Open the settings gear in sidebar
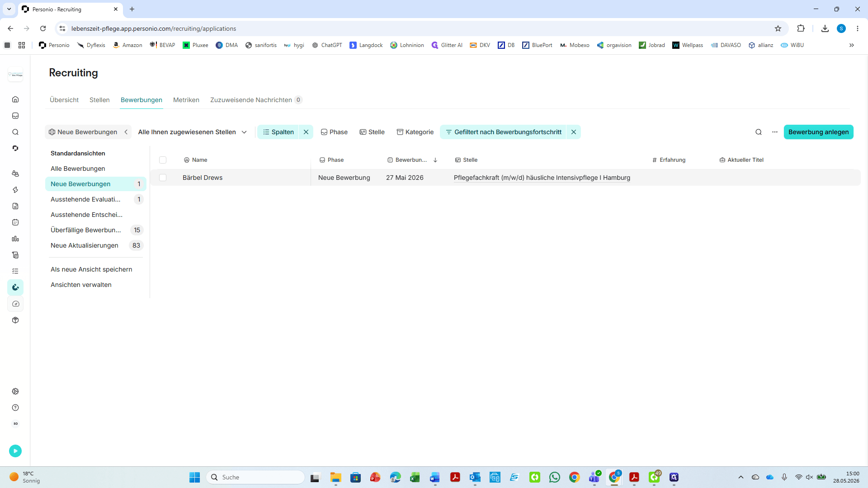Screen dimensions: 868x488 point(15,391)
